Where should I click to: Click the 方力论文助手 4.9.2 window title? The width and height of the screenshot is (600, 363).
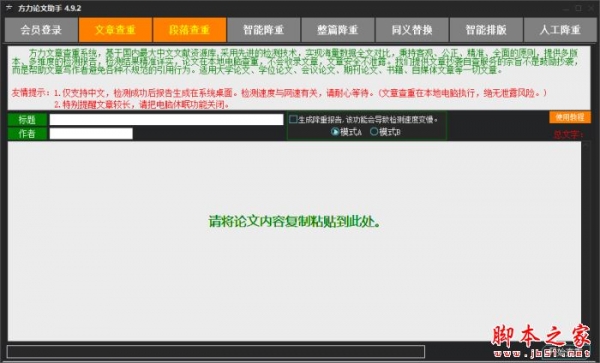point(49,8)
